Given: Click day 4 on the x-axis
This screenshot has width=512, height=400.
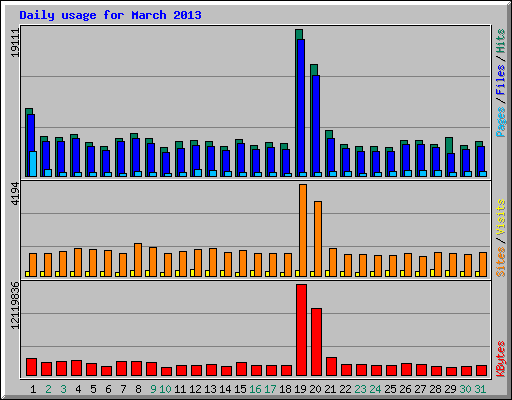Looking at the screenshot, I should pos(78,389).
